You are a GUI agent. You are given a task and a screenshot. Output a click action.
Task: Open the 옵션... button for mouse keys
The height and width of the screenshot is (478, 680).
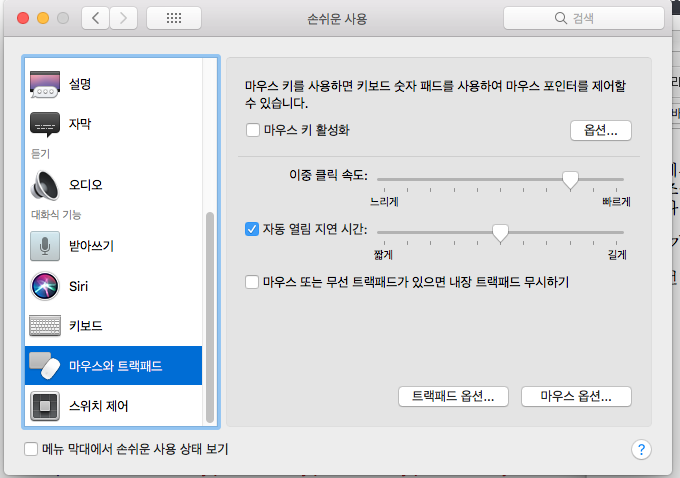(601, 130)
